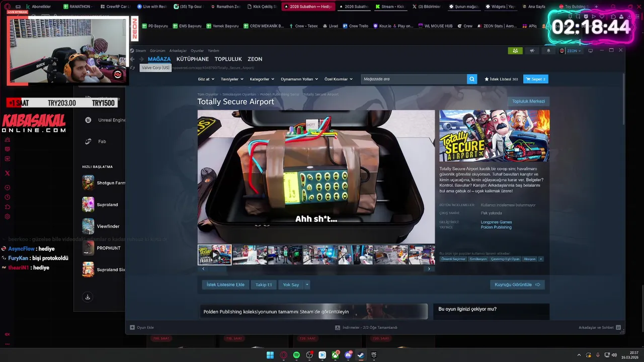Open Unreal Engine in Epic launcher sidebar

tap(104, 120)
